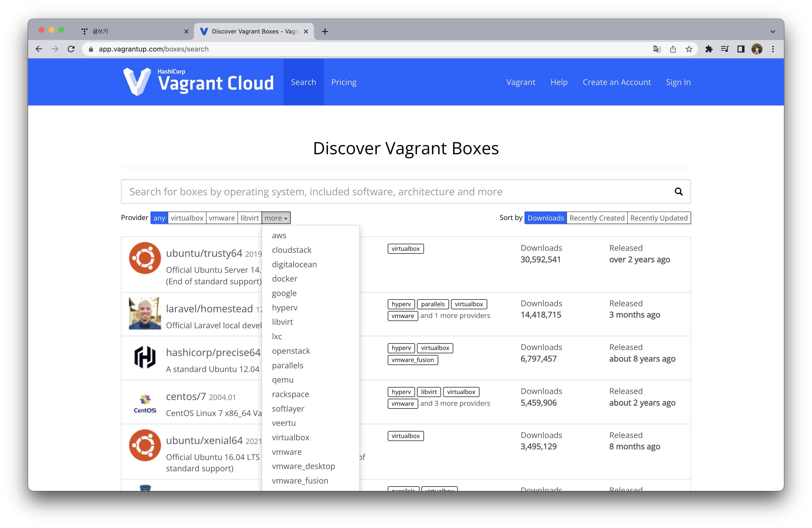The width and height of the screenshot is (812, 528).
Task: Collapse the more providers dropdown
Action: (x=276, y=218)
